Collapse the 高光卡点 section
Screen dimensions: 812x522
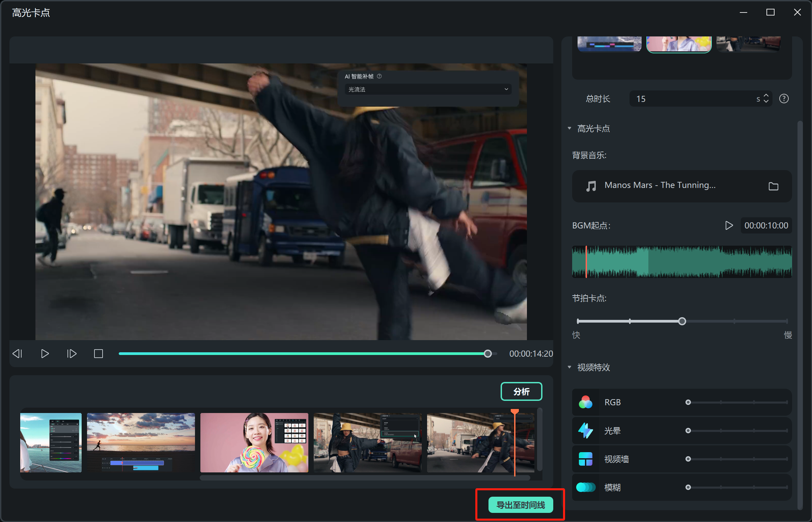pos(569,129)
